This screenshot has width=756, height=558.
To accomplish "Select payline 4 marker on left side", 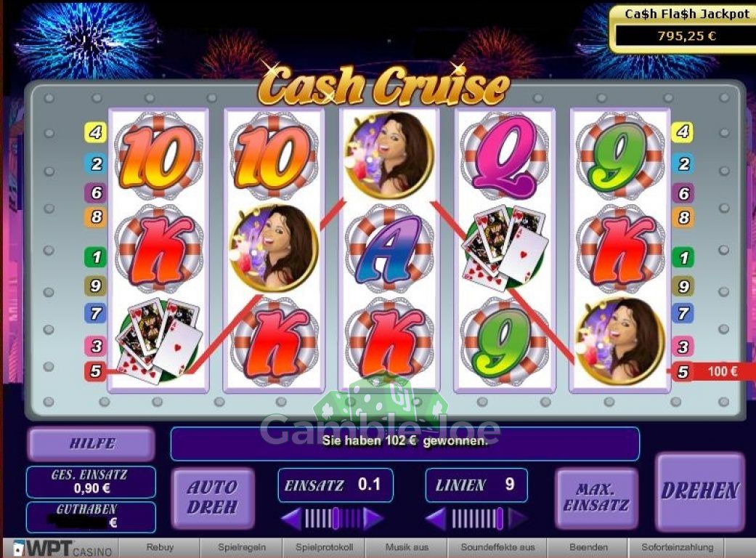I will [95, 132].
